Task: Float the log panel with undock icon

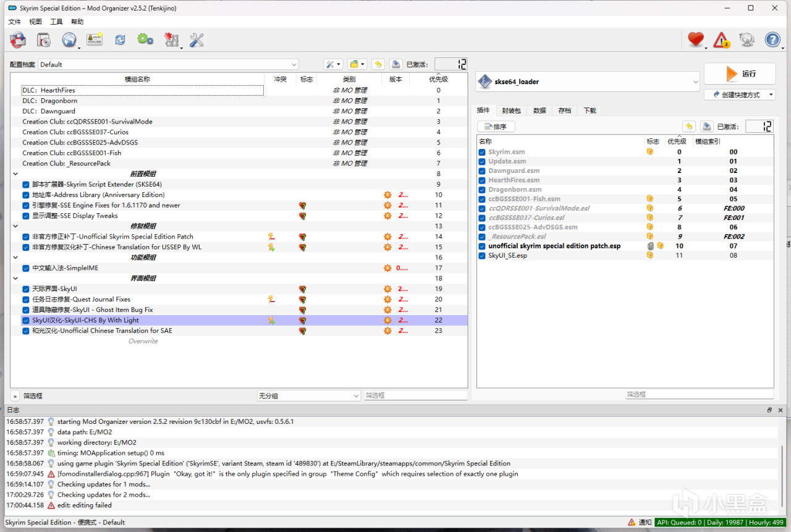Action: (x=770, y=410)
